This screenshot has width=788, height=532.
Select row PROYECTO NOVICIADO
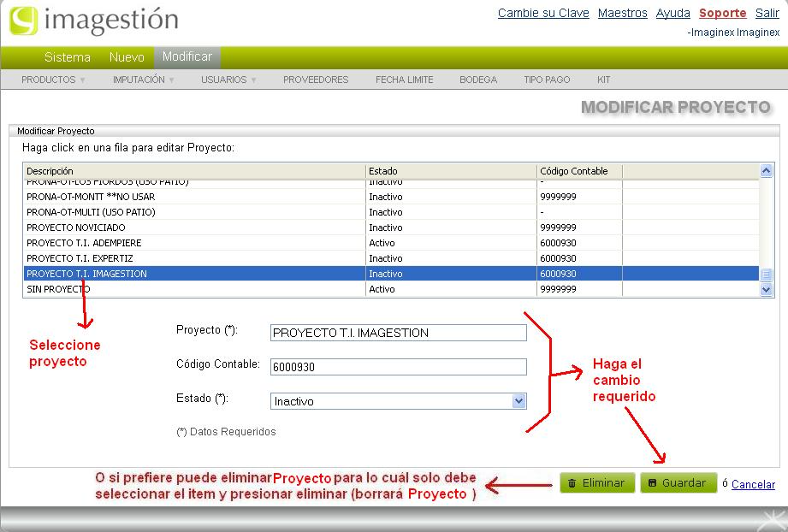click(x=391, y=228)
